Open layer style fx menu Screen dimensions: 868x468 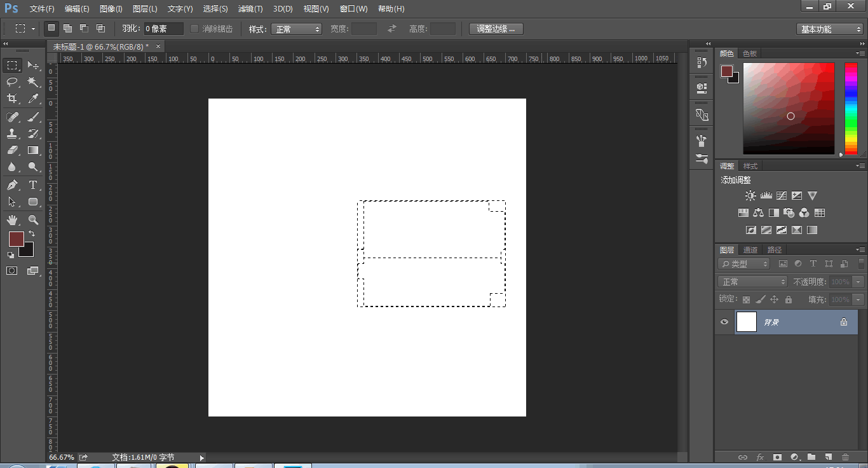[760, 457]
